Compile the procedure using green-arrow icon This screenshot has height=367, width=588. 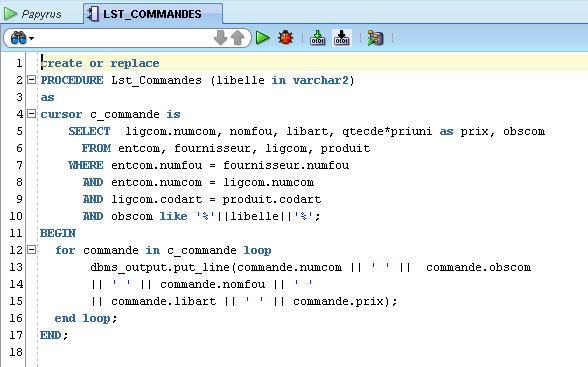318,38
